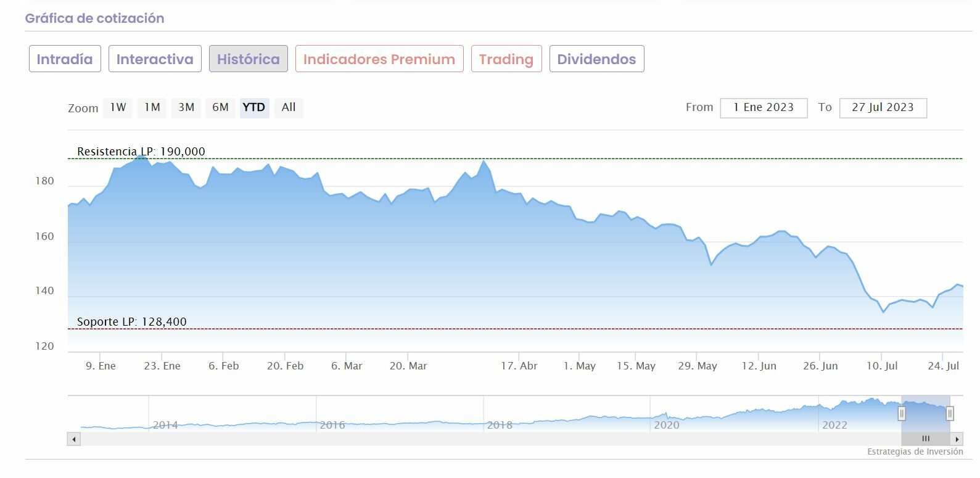980x478 pixels.
Task: Set chart zoom to 1M
Action: pyautogui.click(x=152, y=107)
